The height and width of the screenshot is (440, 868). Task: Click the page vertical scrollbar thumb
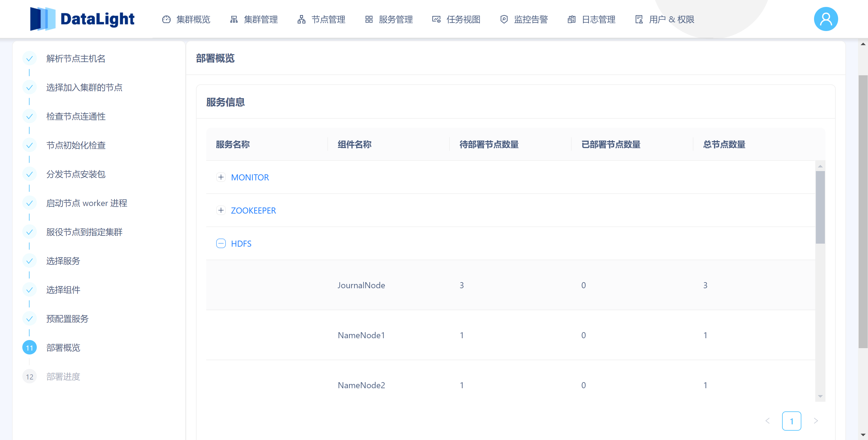tap(863, 211)
